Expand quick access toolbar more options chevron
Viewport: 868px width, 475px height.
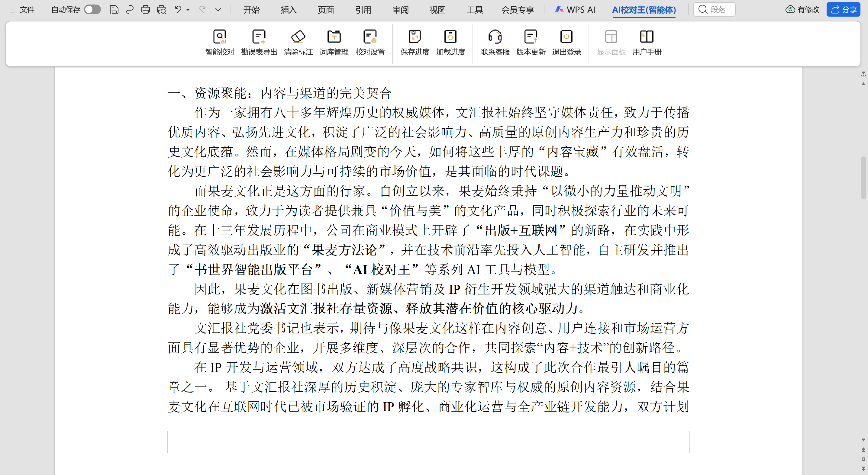coord(218,9)
